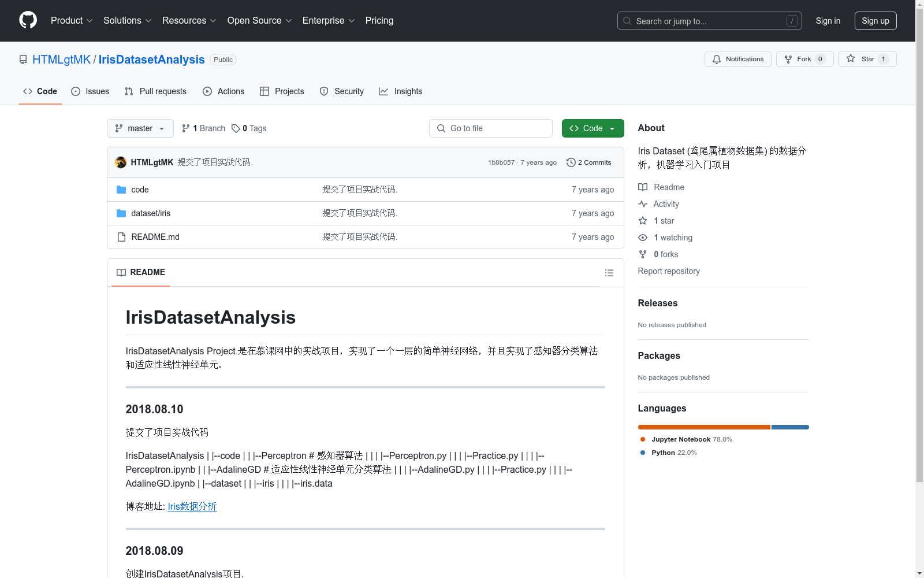The width and height of the screenshot is (924, 578).
Task: Open the master branch dropdown
Action: 140,128
